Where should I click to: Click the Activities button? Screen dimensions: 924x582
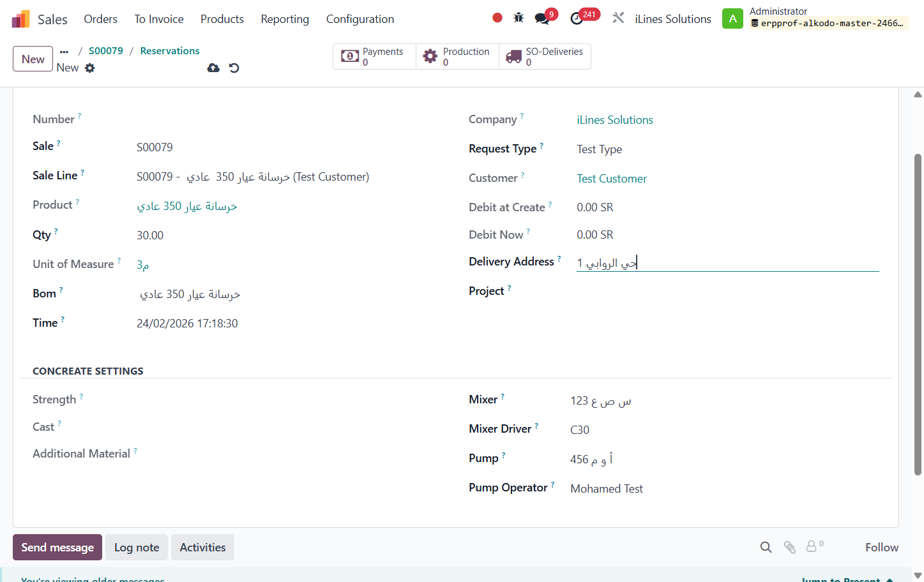coord(202,548)
